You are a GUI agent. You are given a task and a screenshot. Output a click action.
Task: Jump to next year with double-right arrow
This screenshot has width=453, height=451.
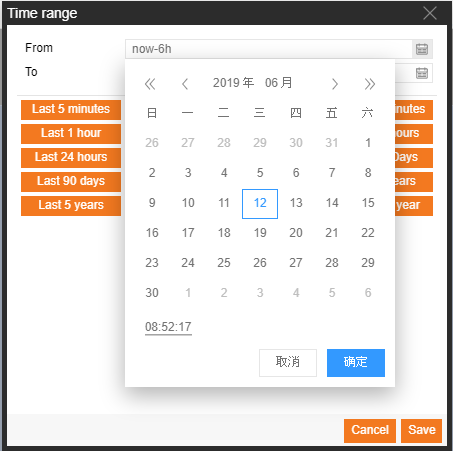point(370,84)
